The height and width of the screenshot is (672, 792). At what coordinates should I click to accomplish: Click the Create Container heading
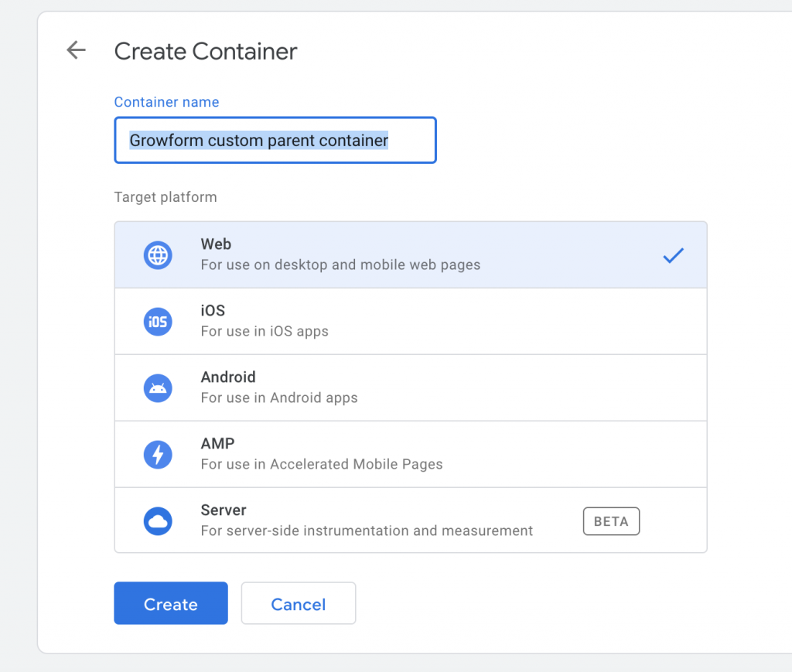click(206, 52)
